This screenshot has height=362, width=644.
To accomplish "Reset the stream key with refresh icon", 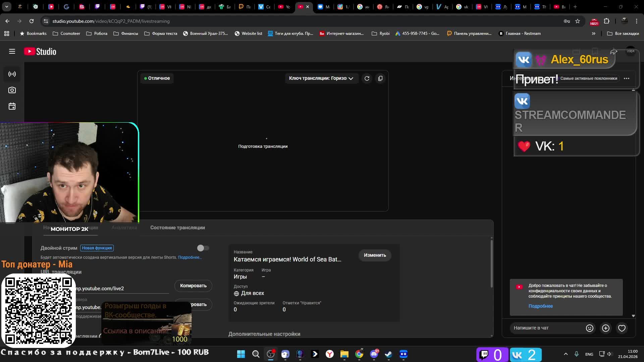I will tap(367, 78).
